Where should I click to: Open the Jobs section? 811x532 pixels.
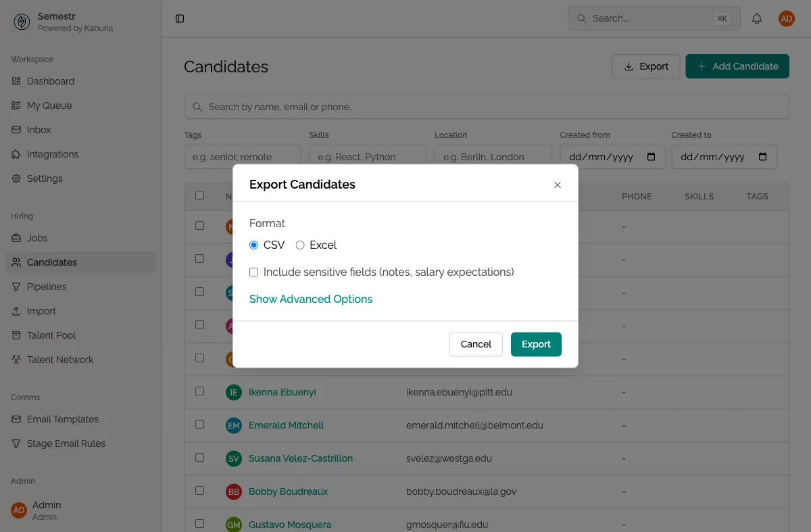pyautogui.click(x=39, y=237)
